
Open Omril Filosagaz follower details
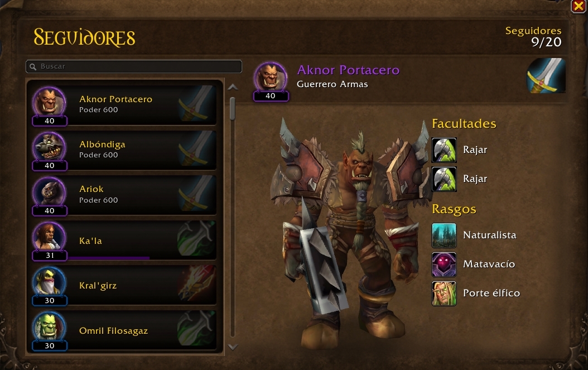(x=123, y=330)
